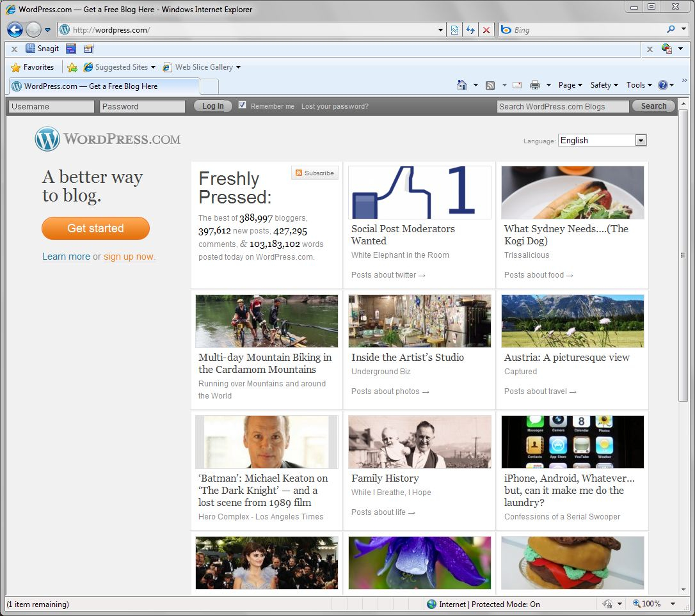Image resolution: width=695 pixels, height=616 pixels.
Task: Click the browser Back arrow button
Action: tap(15, 29)
